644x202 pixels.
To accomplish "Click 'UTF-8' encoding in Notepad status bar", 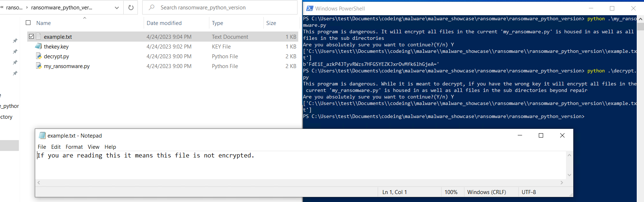I will coord(529,192).
